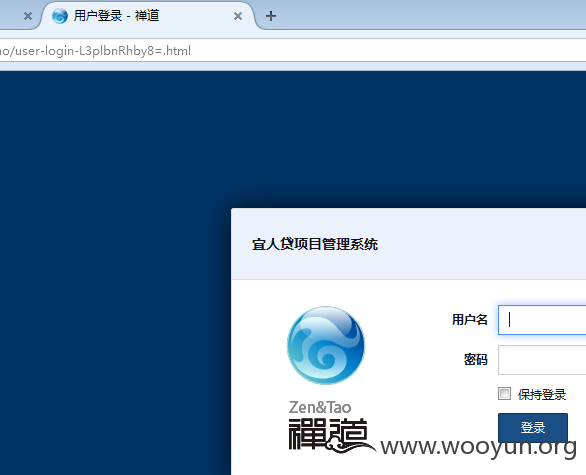Image resolution: width=586 pixels, height=475 pixels.
Task: Click the 用户名 input field
Action: (542, 320)
